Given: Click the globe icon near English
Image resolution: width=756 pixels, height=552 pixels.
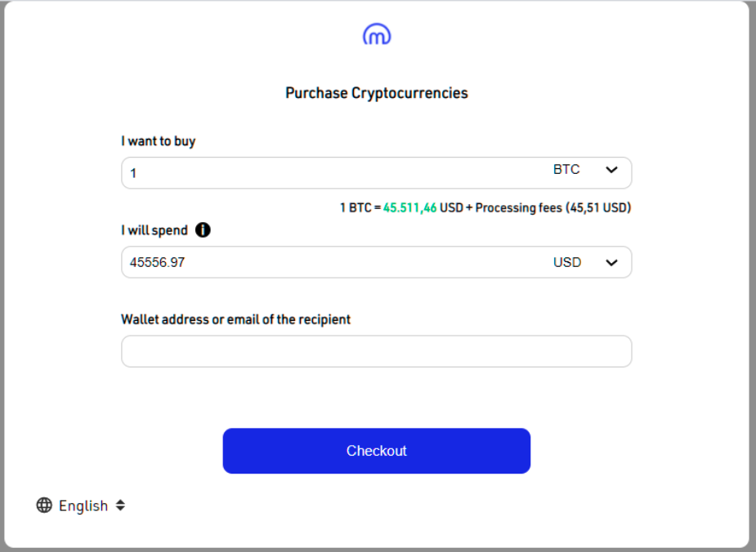Looking at the screenshot, I should [x=44, y=505].
